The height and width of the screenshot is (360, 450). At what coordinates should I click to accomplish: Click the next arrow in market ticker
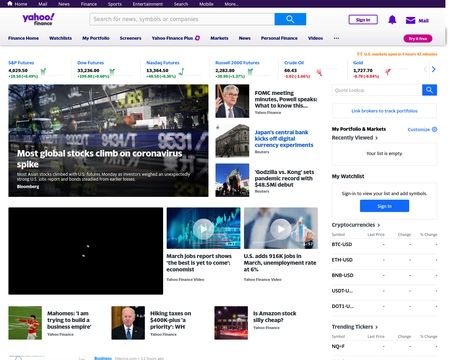point(433,69)
